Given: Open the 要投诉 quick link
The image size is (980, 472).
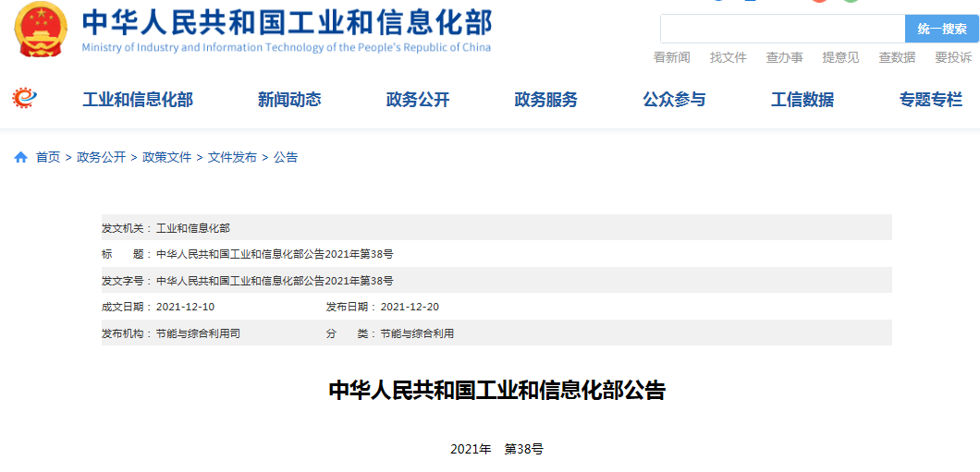Looking at the screenshot, I should pos(953,57).
